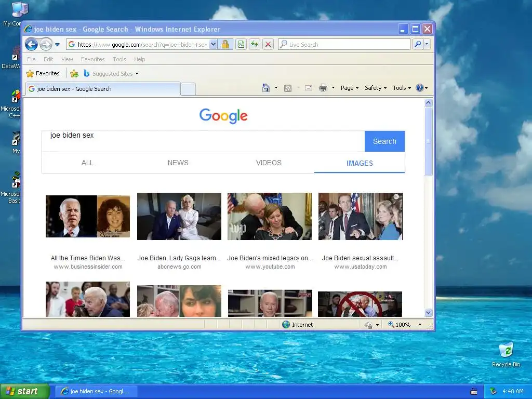532x399 pixels.
Task: Click the Live Search input box
Action: [344, 45]
